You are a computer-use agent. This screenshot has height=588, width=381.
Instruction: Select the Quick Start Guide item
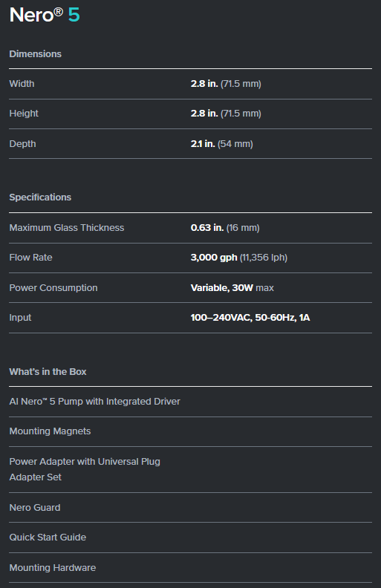48,538
